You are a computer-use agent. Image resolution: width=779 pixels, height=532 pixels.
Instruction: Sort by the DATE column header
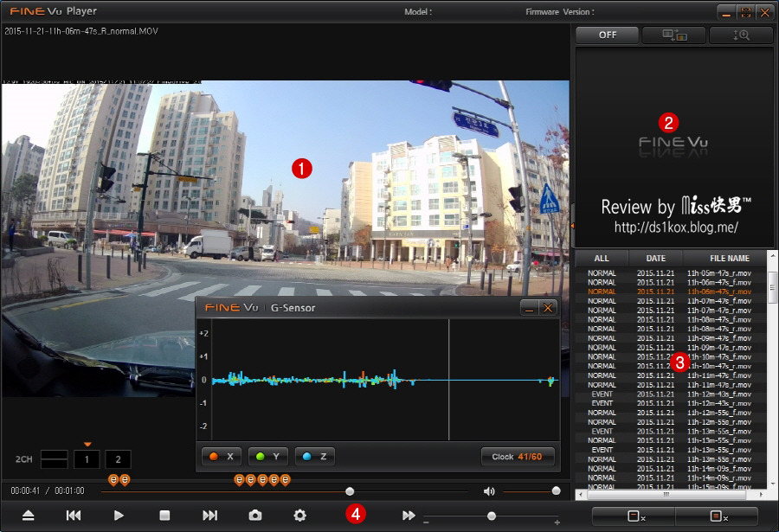click(656, 259)
